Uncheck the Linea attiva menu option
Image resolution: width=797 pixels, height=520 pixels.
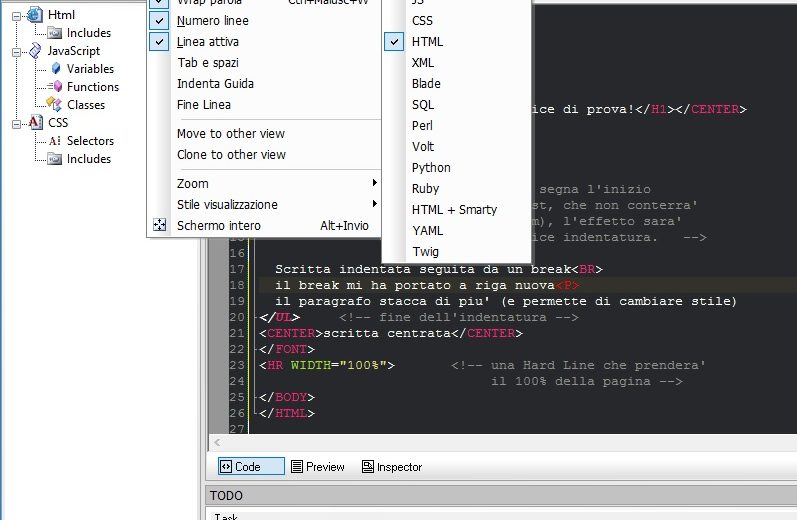(207, 42)
